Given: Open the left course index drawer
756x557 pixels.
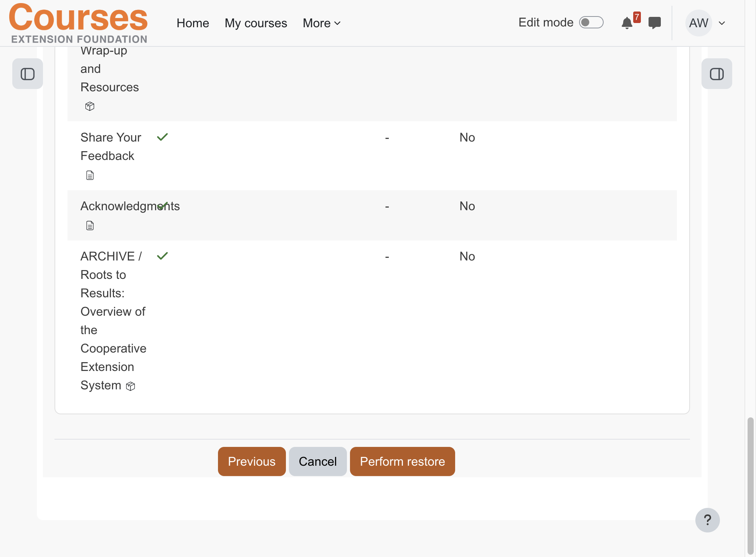Looking at the screenshot, I should [x=28, y=74].
